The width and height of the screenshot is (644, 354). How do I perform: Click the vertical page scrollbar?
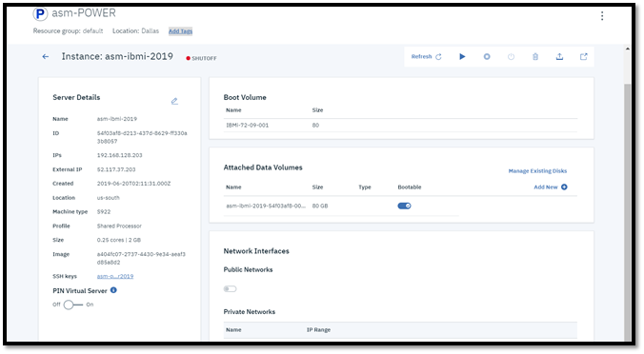(627, 211)
